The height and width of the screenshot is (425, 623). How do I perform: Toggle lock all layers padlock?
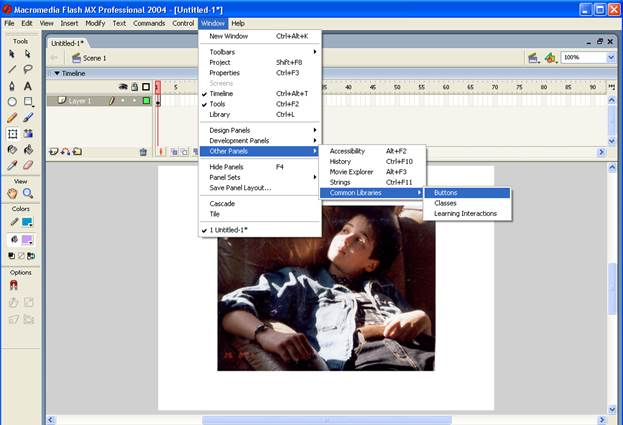pos(135,87)
